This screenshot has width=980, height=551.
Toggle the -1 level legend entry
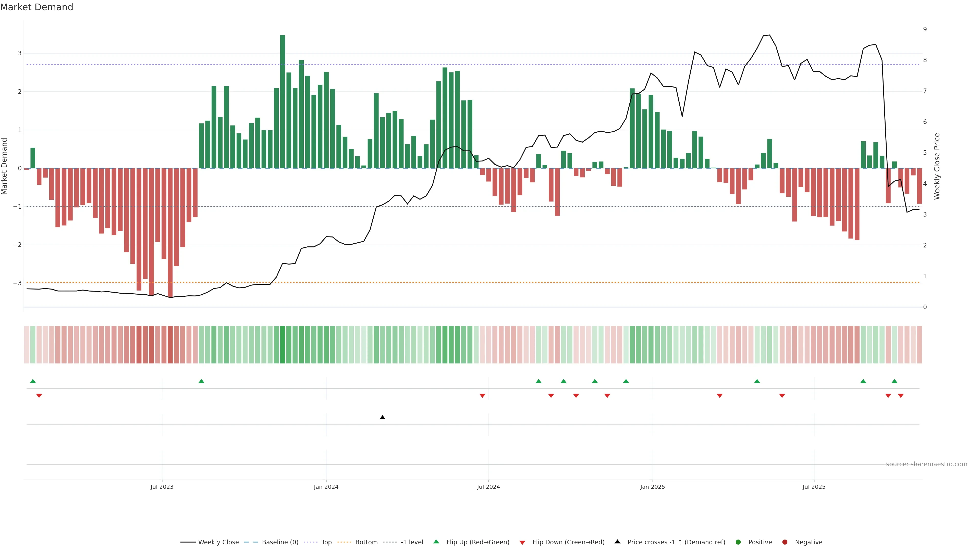[412, 542]
